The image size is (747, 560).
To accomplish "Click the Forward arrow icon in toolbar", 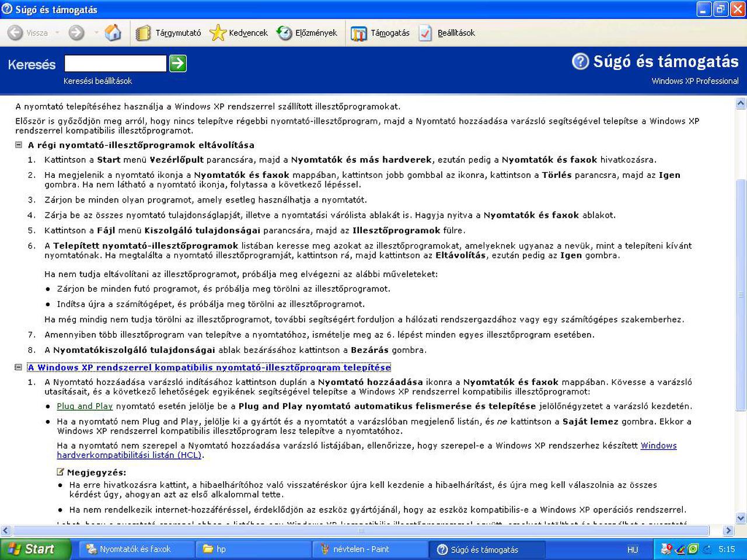I will pos(76,33).
